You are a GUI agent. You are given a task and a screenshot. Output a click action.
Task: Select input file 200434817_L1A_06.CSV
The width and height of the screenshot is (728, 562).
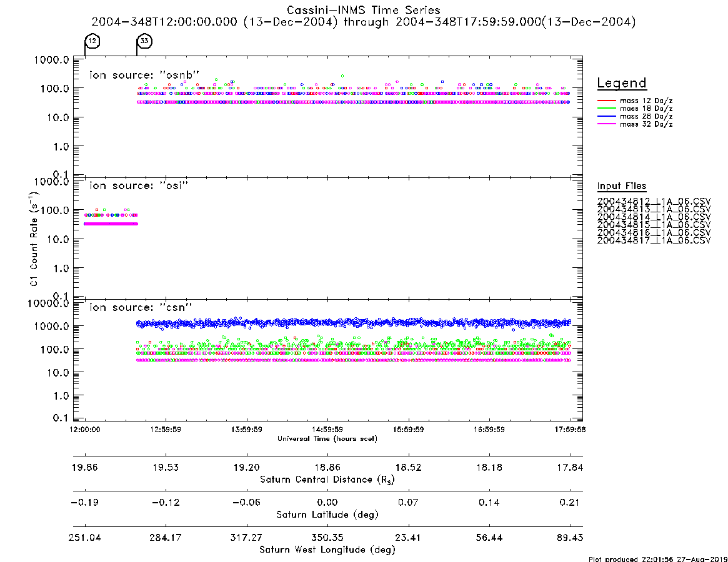pos(654,240)
